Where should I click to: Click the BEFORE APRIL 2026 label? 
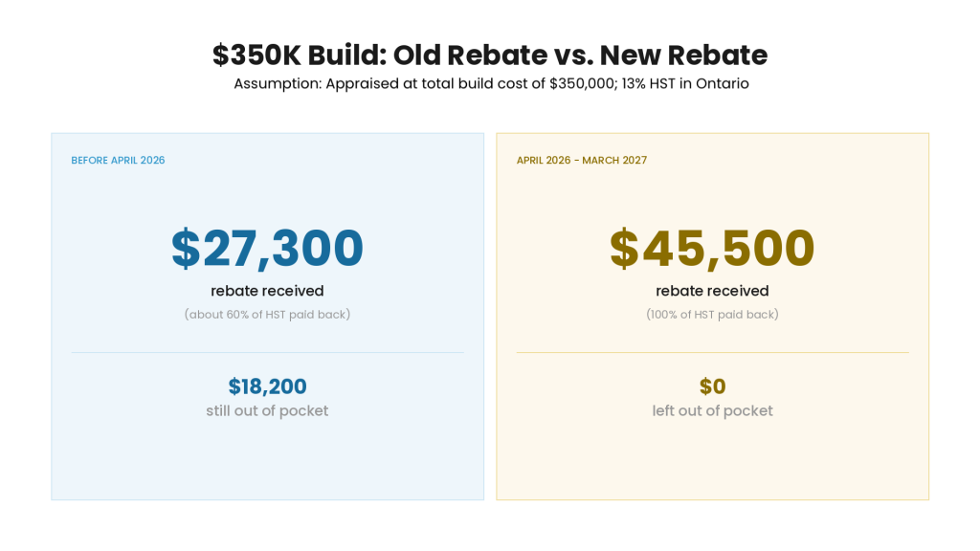tap(118, 160)
